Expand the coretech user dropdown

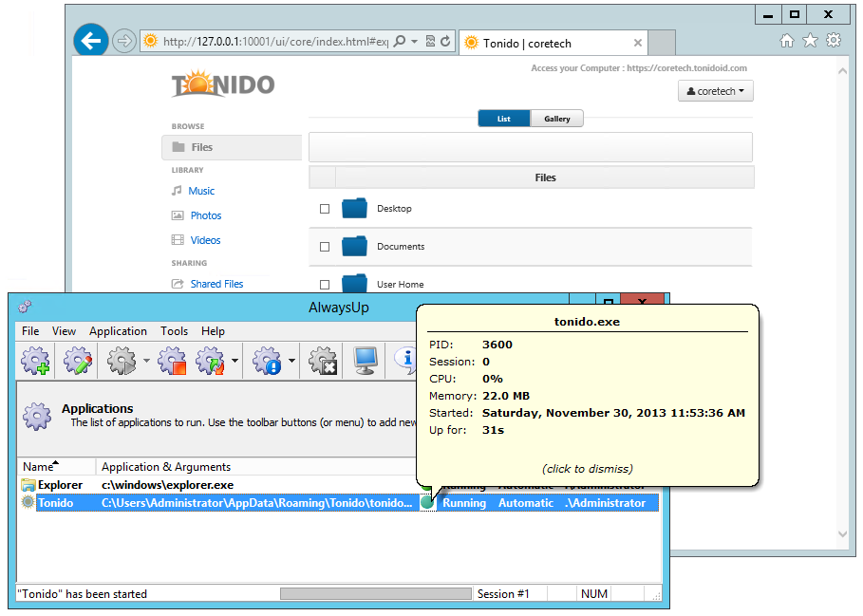click(716, 91)
